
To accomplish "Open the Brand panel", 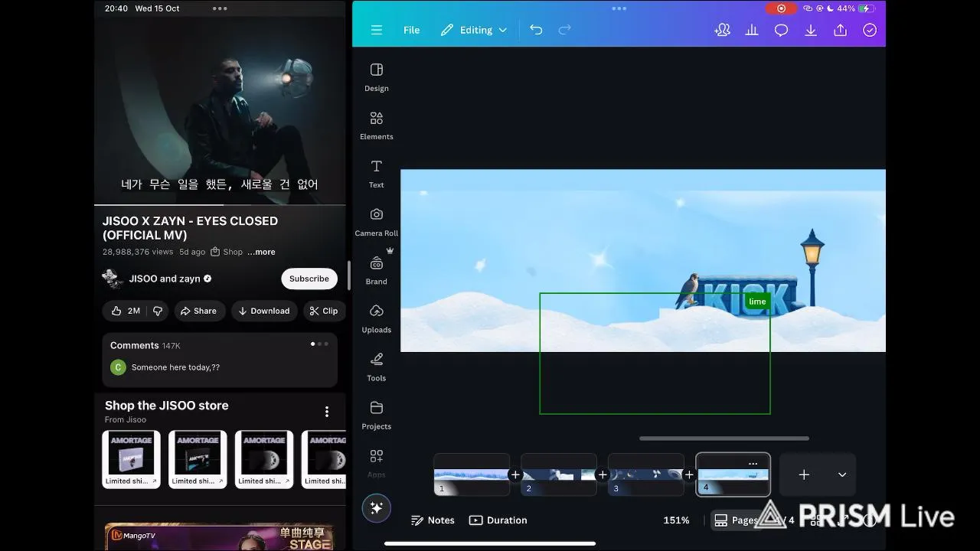I will [x=376, y=270].
